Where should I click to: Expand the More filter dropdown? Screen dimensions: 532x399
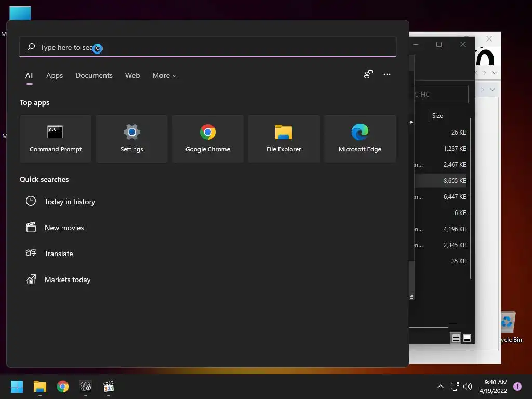pos(165,76)
